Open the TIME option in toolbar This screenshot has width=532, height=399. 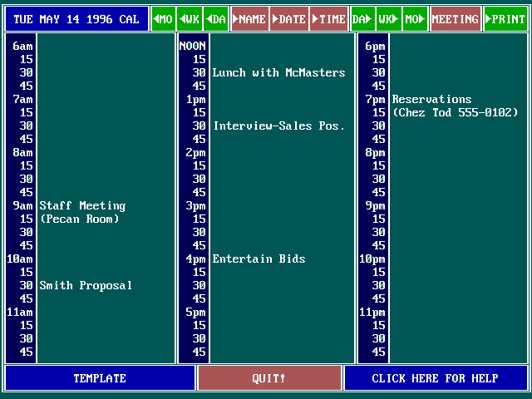click(x=329, y=19)
